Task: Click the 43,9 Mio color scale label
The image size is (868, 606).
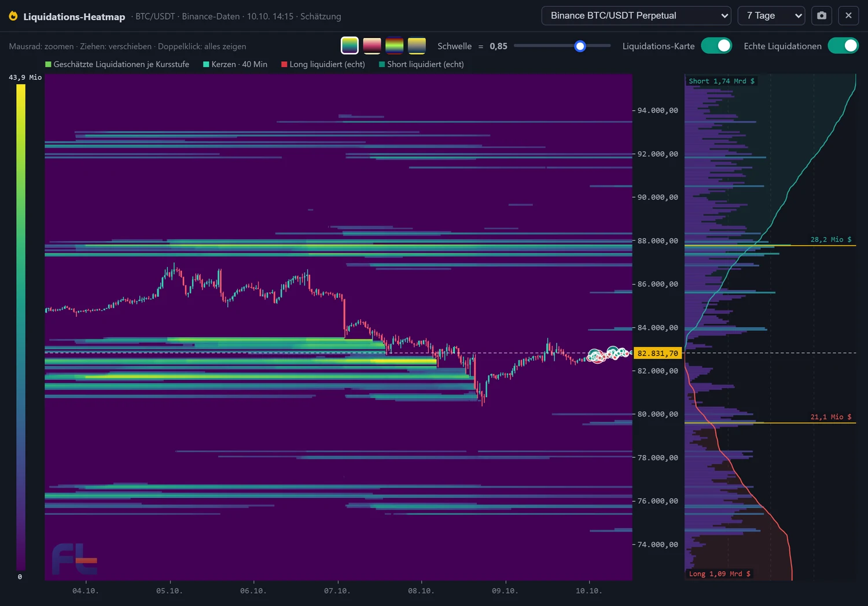Action: [25, 77]
